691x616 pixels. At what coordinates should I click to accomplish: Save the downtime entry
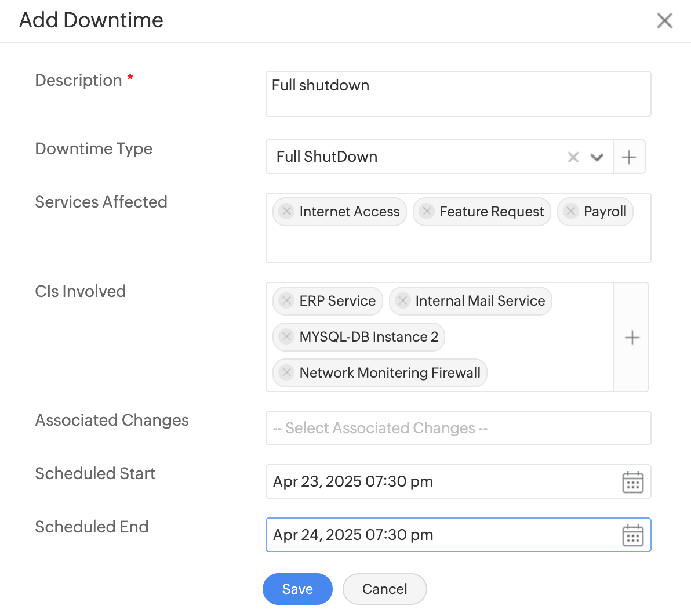pyautogui.click(x=297, y=589)
